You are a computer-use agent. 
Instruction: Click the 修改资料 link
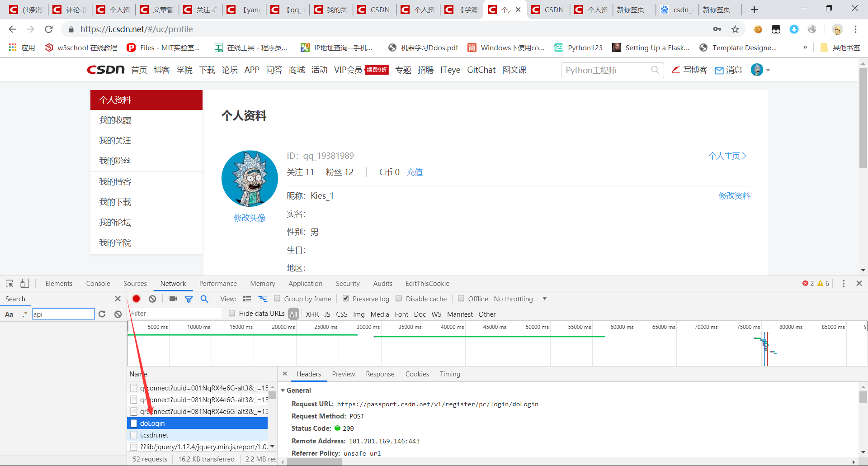click(x=734, y=195)
